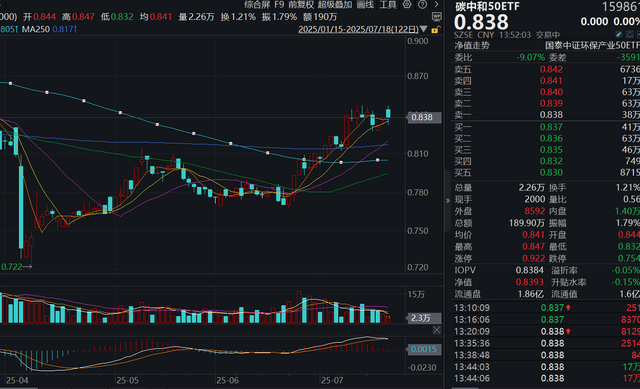This screenshot has width=640, height=389.
Task: Click the 0.838 current price axis tag
Action: coord(424,118)
